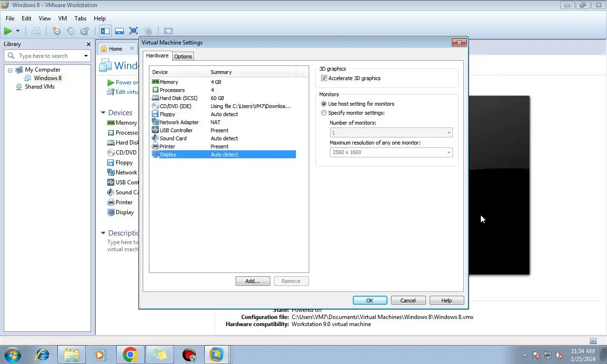Open Internet Explorer from the taskbar
This screenshot has height=364, width=607.
click(43, 355)
